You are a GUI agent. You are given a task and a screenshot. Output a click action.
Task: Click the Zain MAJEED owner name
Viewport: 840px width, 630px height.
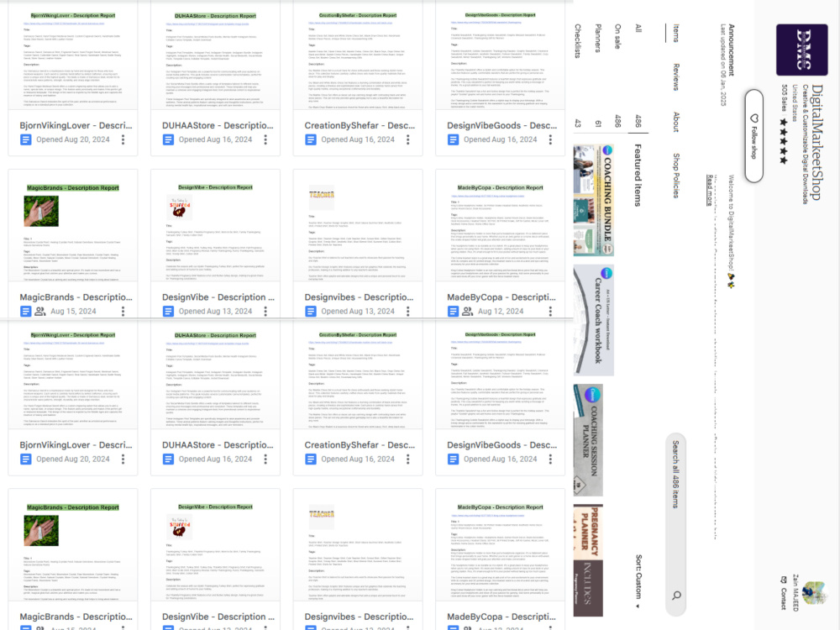pos(795,593)
